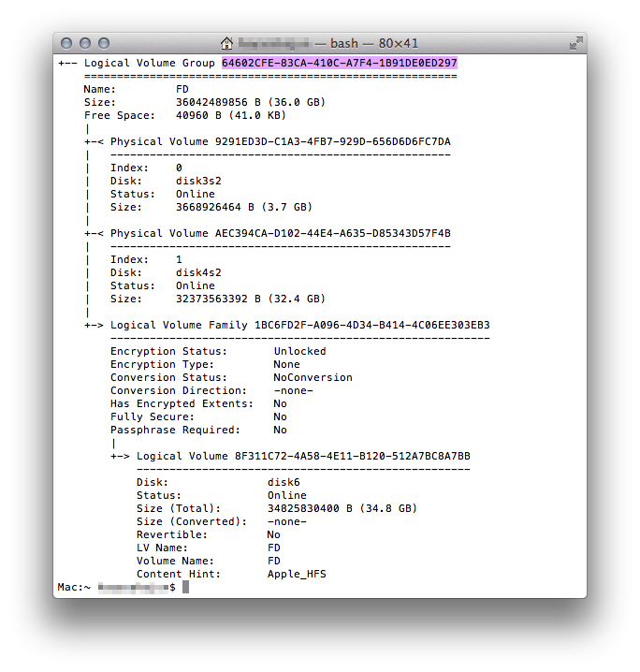Click the highlighted Logical Volume Group UUID
This screenshot has width=640, height=672.
[339, 63]
